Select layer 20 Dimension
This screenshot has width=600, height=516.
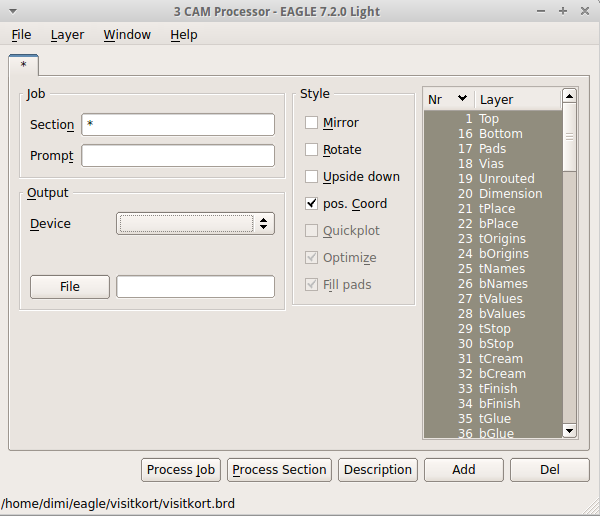tap(493, 194)
